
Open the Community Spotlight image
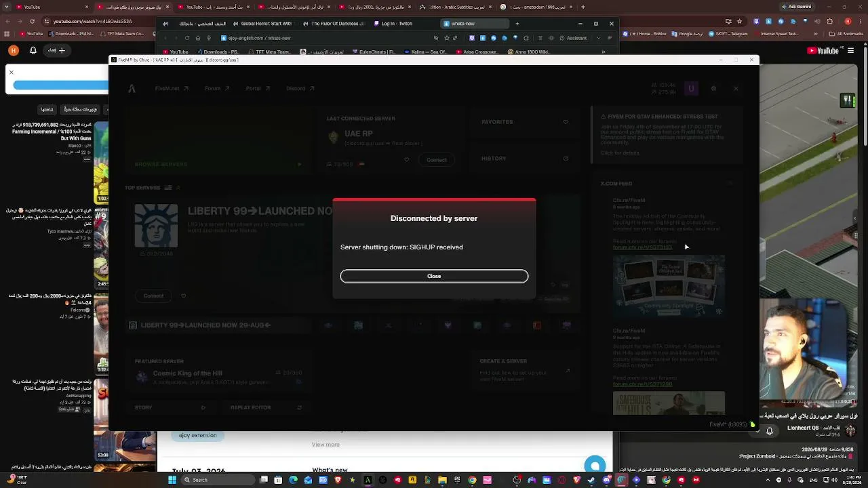coord(669,285)
